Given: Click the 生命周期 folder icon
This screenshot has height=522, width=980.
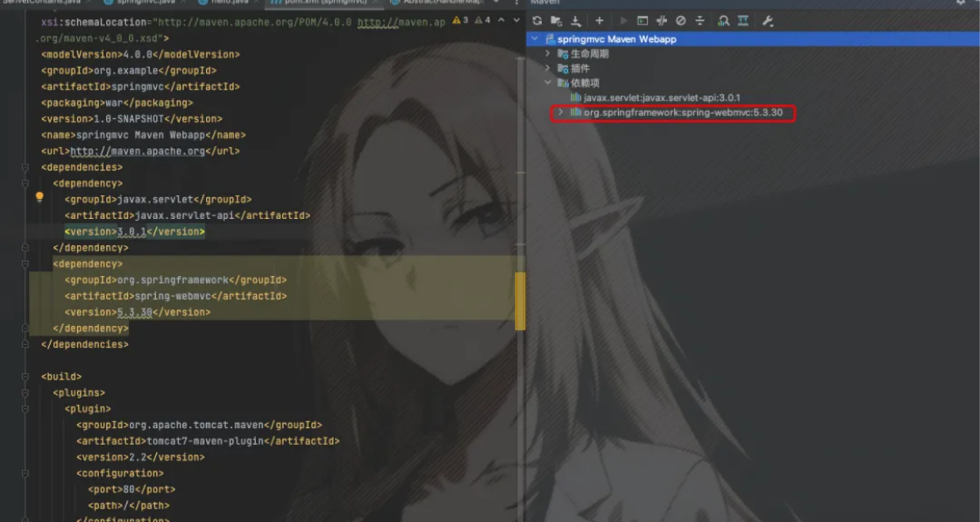Looking at the screenshot, I should click(563, 53).
